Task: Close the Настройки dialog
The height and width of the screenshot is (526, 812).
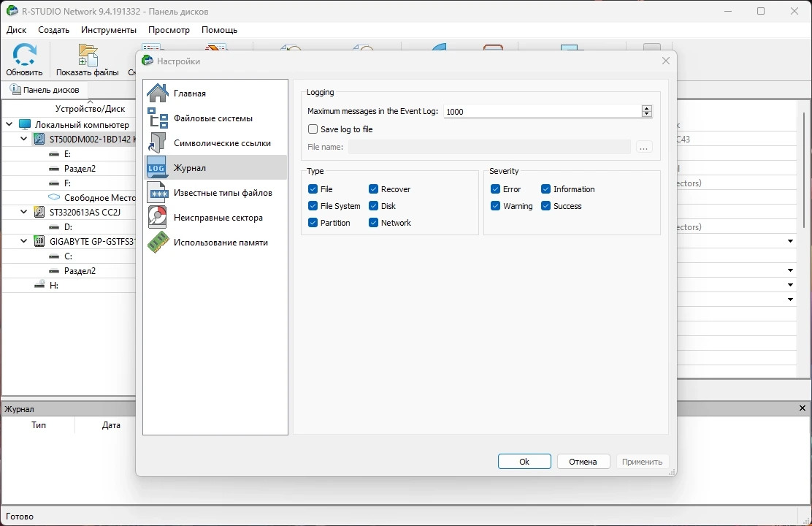Action: click(x=666, y=61)
